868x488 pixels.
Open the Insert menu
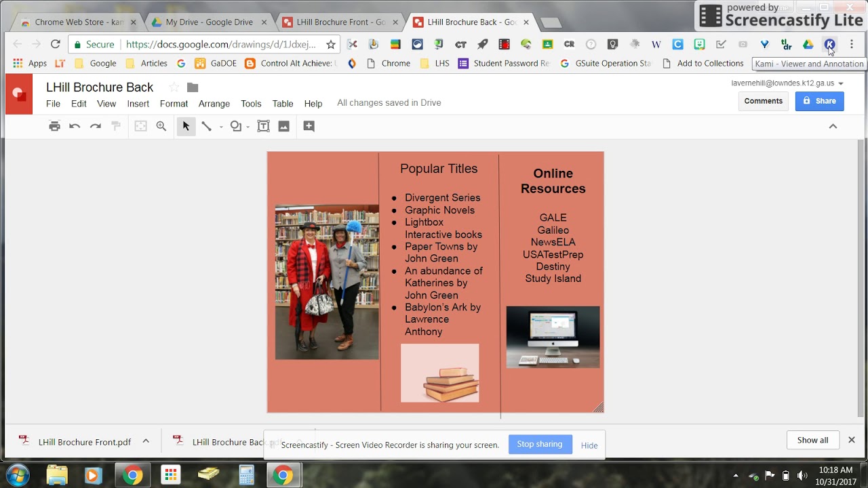[x=138, y=104]
